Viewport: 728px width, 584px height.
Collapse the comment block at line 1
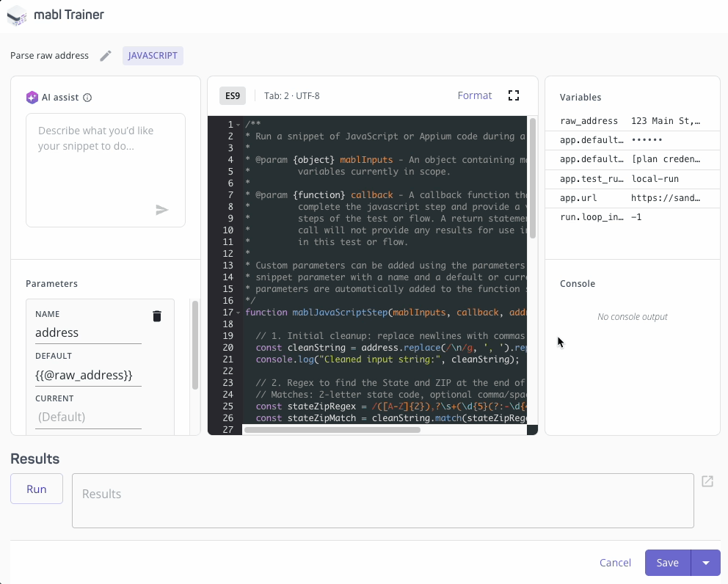239,125
